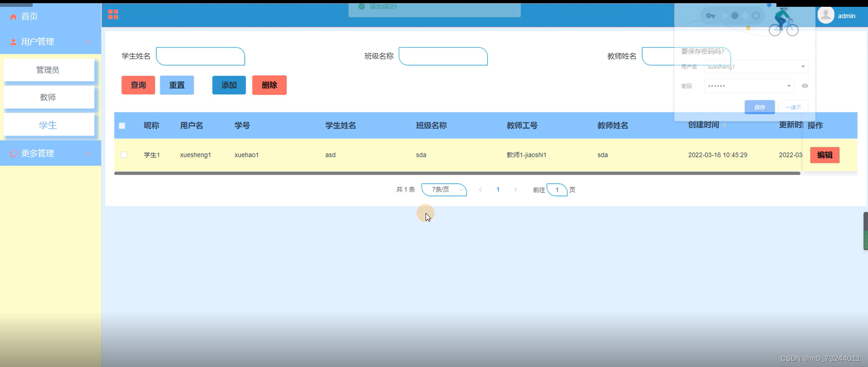Show password with the eye icon
The height and width of the screenshot is (367, 868).
click(805, 86)
